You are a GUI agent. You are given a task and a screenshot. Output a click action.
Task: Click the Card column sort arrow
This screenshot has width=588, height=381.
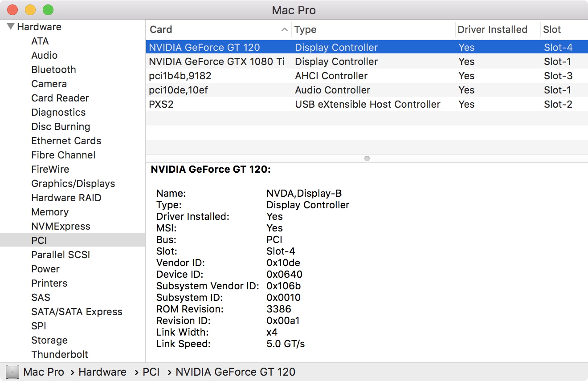click(x=284, y=30)
